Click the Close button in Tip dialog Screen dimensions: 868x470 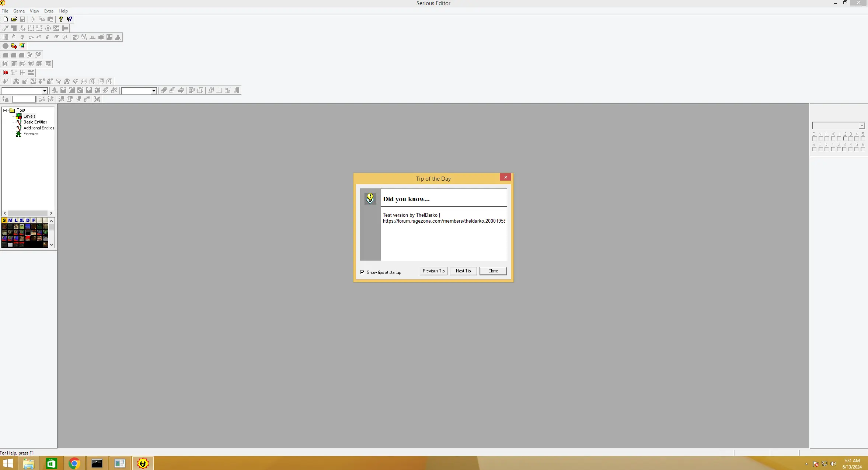493,271
